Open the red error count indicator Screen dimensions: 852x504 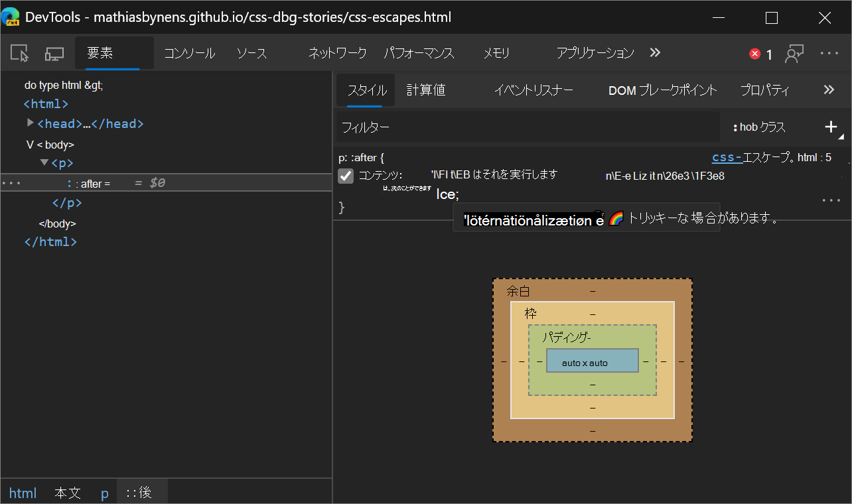point(761,54)
